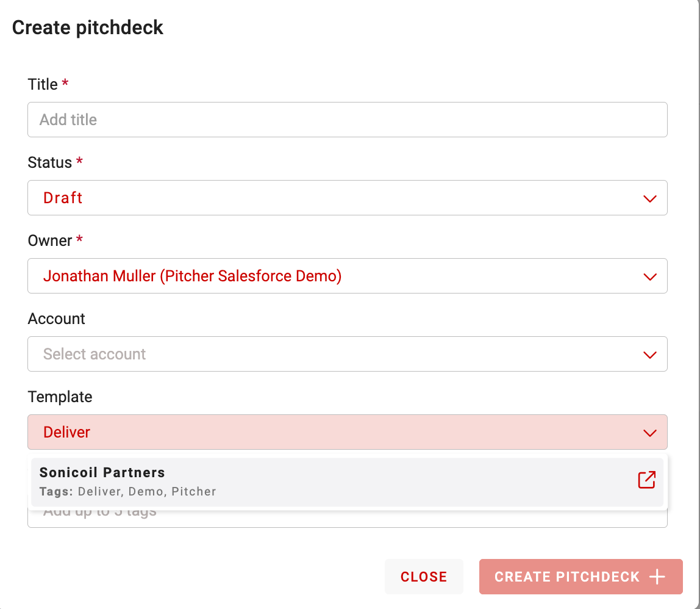Click the Account field label
Screen dimensions: 700x609
coord(57,319)
